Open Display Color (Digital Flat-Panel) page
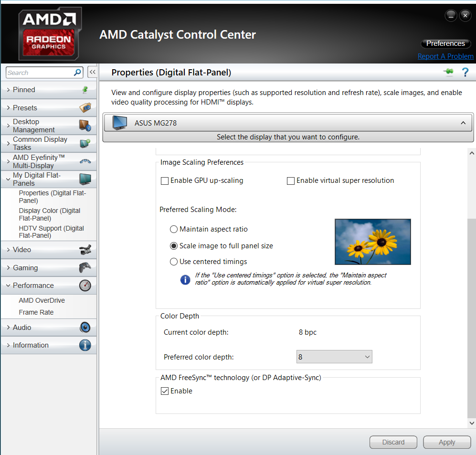Image resolution: width=476 pixels, height=455 pixels. [50, 214]
